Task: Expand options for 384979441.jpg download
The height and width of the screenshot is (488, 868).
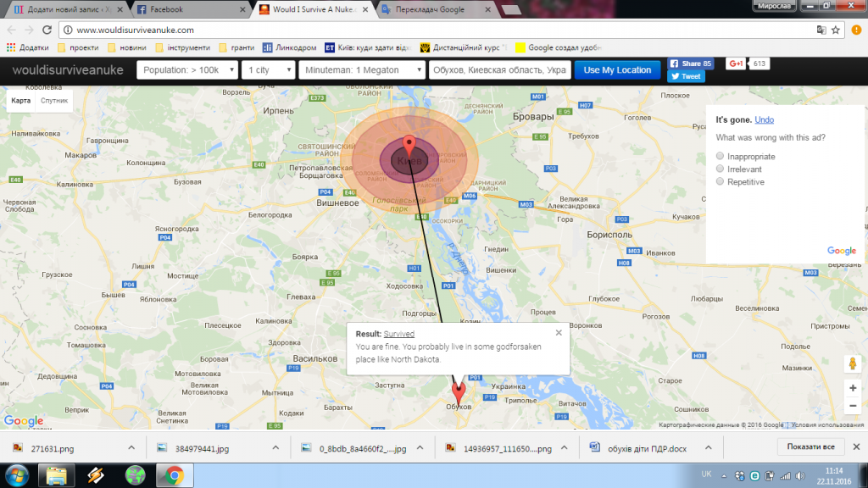Action: tap(275, 448)
